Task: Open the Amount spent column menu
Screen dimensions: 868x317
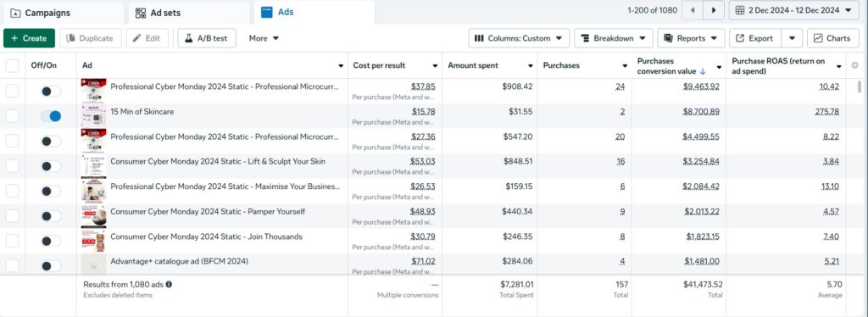Action: click(531, 66)
